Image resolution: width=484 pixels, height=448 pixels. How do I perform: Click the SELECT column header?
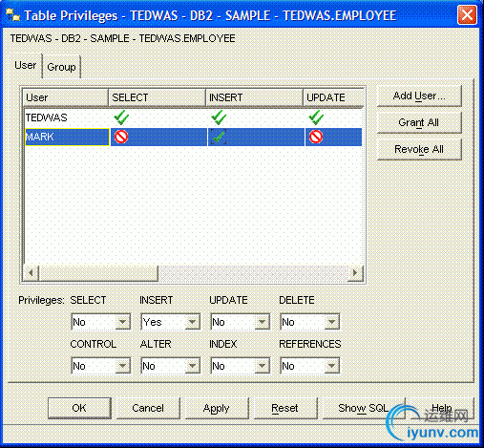tap(158, 97)
